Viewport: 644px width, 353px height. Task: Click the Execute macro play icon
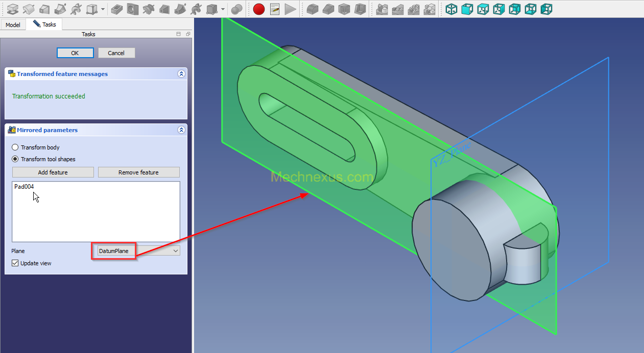290,9
